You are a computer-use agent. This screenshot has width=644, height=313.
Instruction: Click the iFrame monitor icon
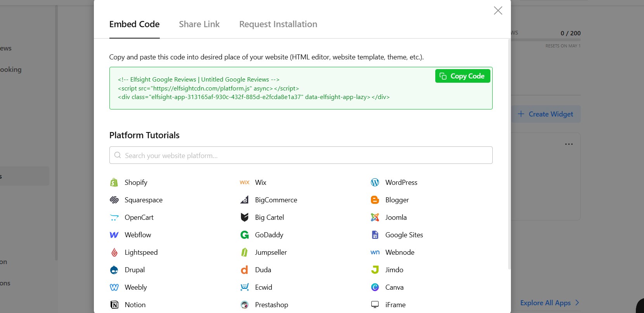[375, 305]
